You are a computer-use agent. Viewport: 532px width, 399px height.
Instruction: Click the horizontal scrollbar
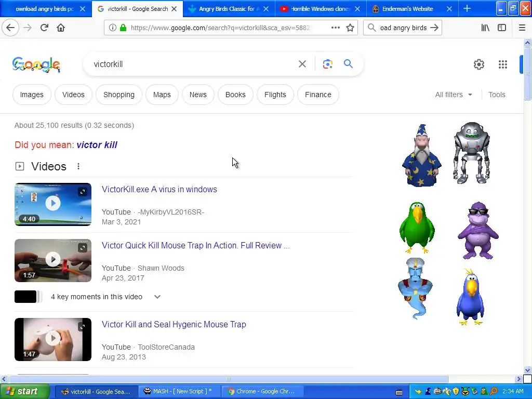click(x=228, y=379)
